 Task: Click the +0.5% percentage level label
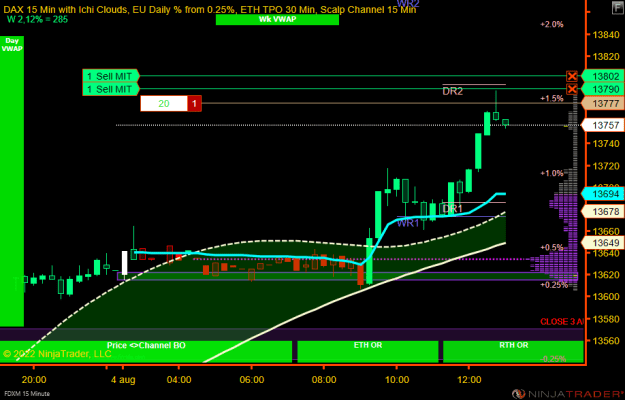pyautogui.click(x=552, y=247)
